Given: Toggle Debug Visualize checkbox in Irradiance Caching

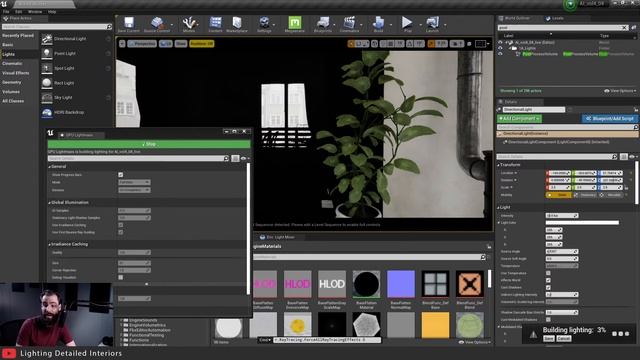Looking at the screenshot, I should 120,278.
